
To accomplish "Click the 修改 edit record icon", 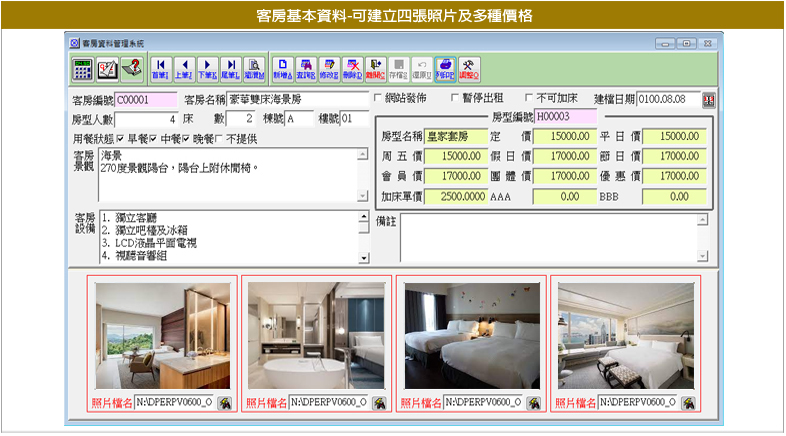I will click(329, 68).
